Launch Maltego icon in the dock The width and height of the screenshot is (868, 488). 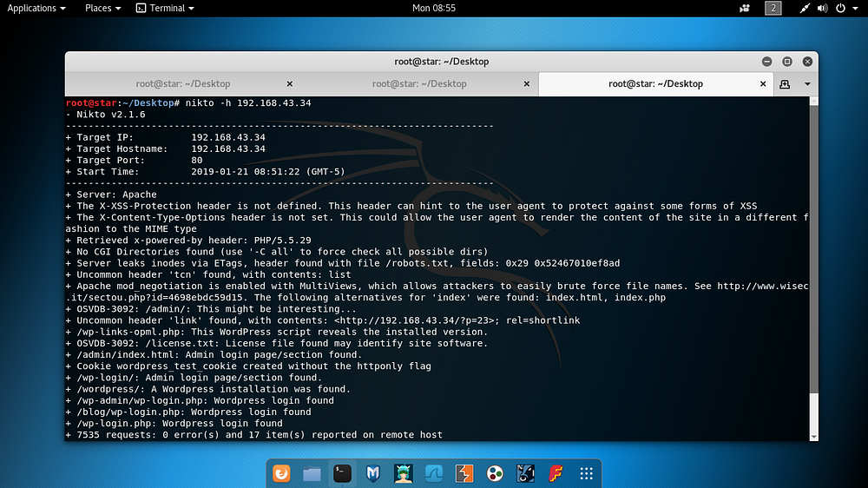(x=495, y=473)
